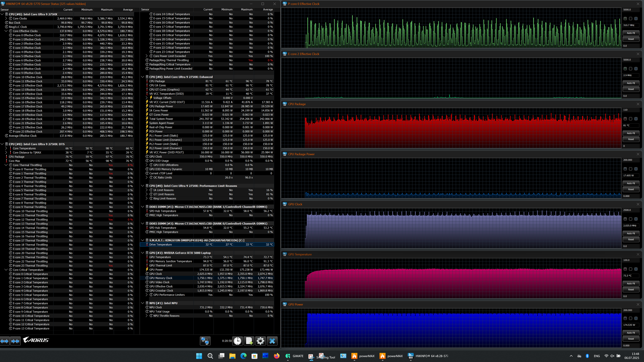Image resolution: width=644 pixels, height=362 pixels.
Task: Click the expand columns blue arrows button
Action: point(5,341)
